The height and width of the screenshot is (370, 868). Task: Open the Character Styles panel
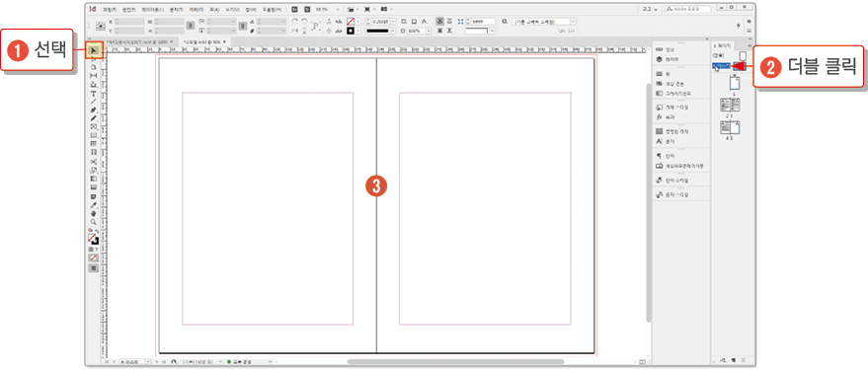[x=673, y=194]
